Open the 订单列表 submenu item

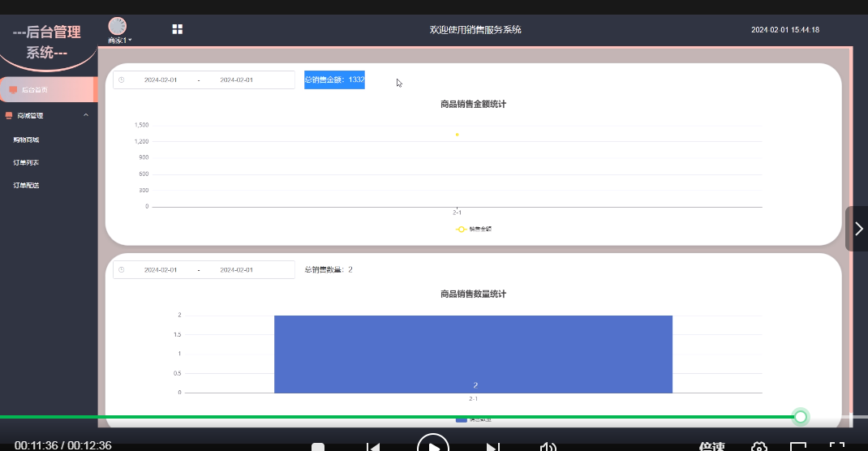click(x=26, y=163)
